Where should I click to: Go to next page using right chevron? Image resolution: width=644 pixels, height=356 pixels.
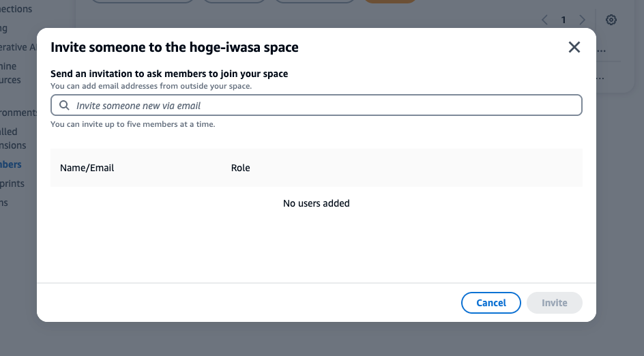[582, 20]
